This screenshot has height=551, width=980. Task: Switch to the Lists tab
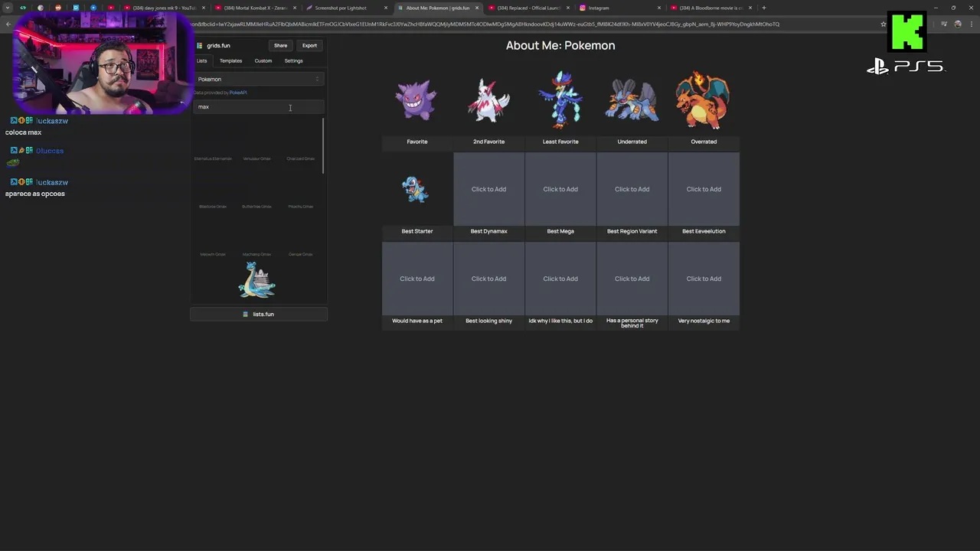201,60
